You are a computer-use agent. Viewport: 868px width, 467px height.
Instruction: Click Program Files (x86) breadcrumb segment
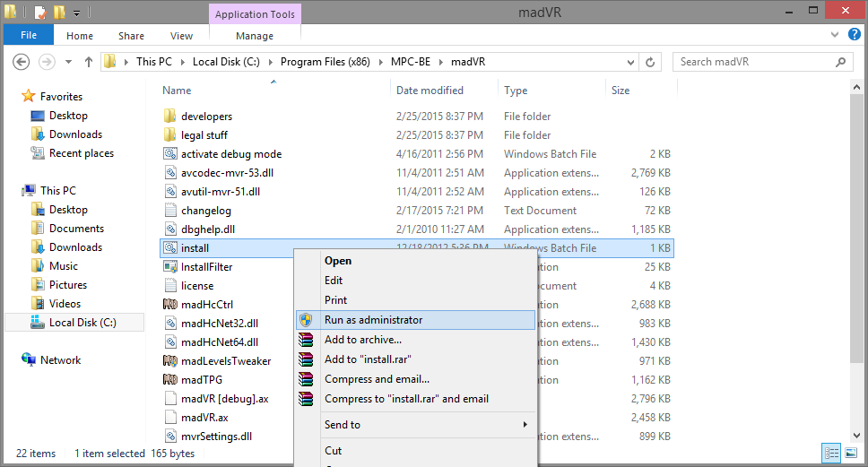325,62
